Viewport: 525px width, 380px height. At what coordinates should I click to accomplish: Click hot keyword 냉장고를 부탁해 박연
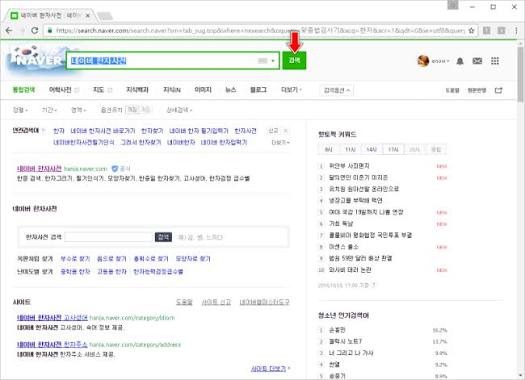[x=355, y=200]
